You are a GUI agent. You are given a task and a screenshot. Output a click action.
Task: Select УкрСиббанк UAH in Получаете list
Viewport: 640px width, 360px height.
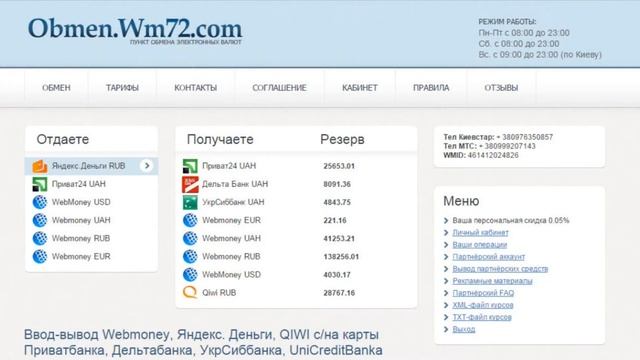296,202
